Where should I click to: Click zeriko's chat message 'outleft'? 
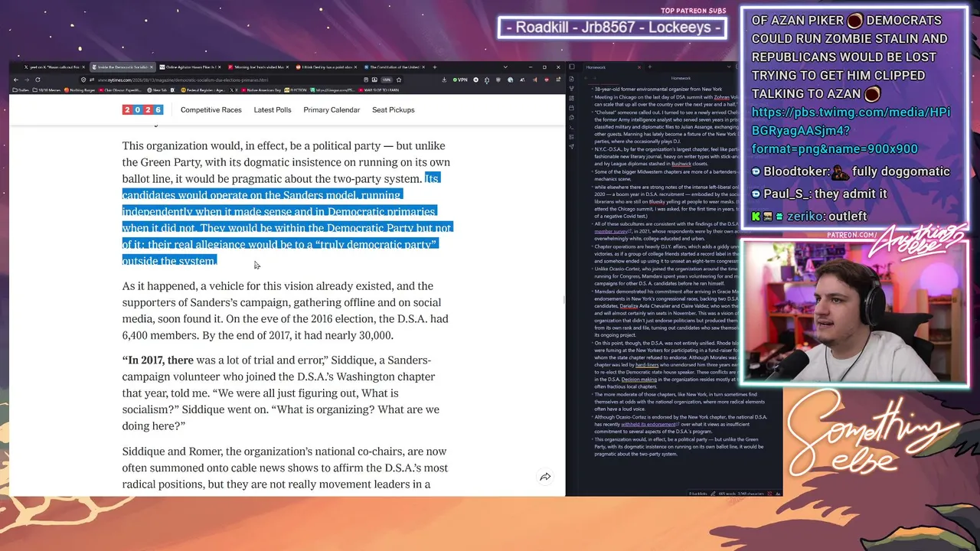(x=808, y=217)
